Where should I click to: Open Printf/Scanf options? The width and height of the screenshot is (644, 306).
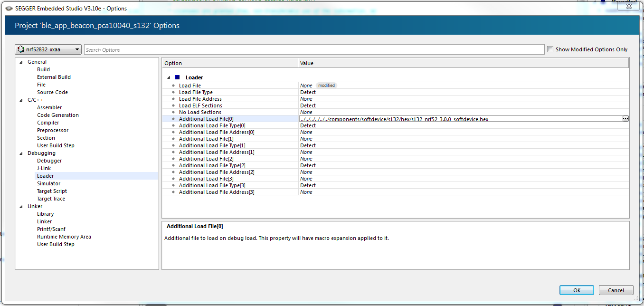(51, 229)
